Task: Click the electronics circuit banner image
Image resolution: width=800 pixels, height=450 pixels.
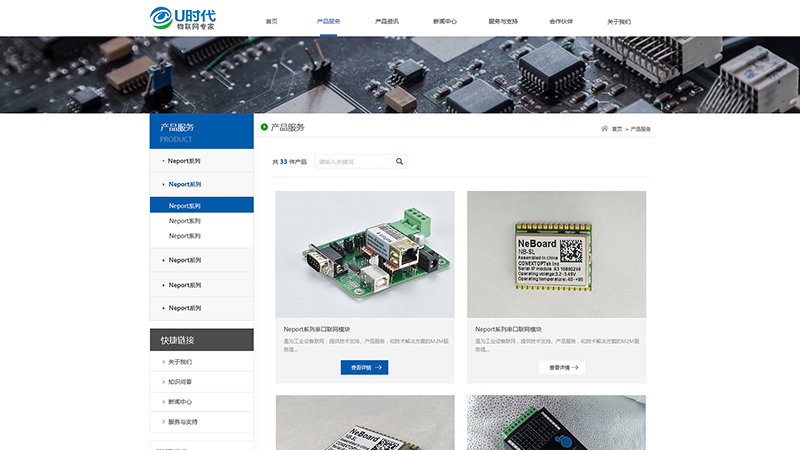Action: (400, 74)
